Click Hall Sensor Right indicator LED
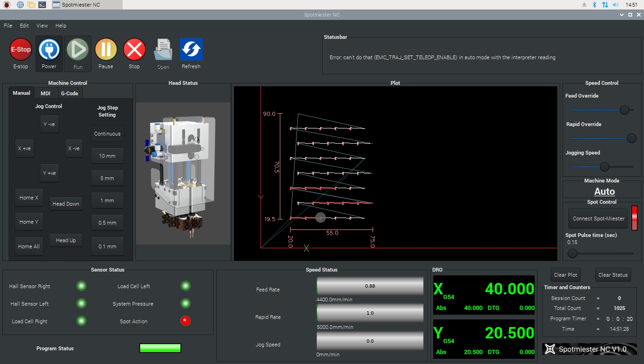Viewport: 644px width, 364px height. click(x=81, y=286)
